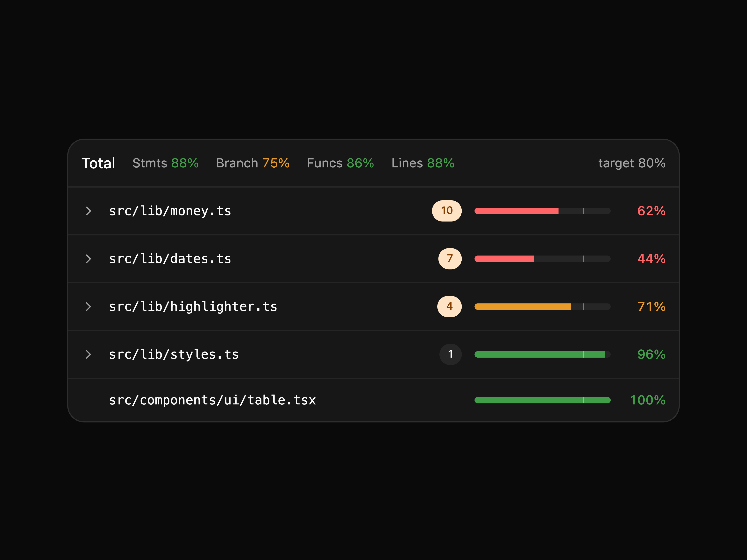Screen dimensions: 747x560
Task: Click the 71% coverage value
Action: [x=651, y=306]
